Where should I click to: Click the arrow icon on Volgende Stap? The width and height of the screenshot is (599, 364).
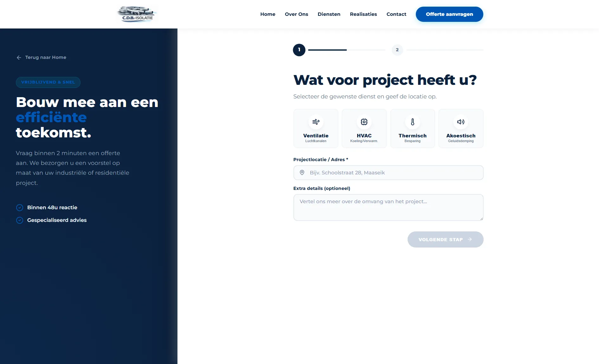[470, 240]
